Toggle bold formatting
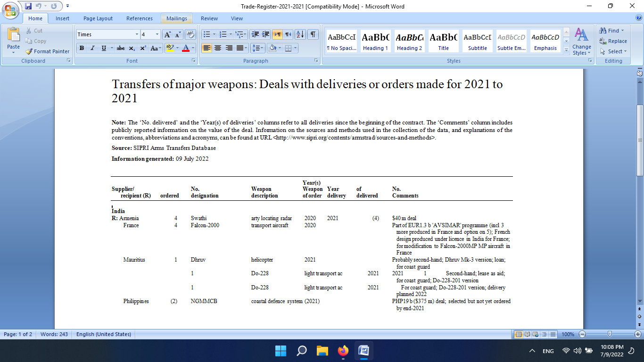The height and width of the screenshot is (362, 644). pos(82,48)
